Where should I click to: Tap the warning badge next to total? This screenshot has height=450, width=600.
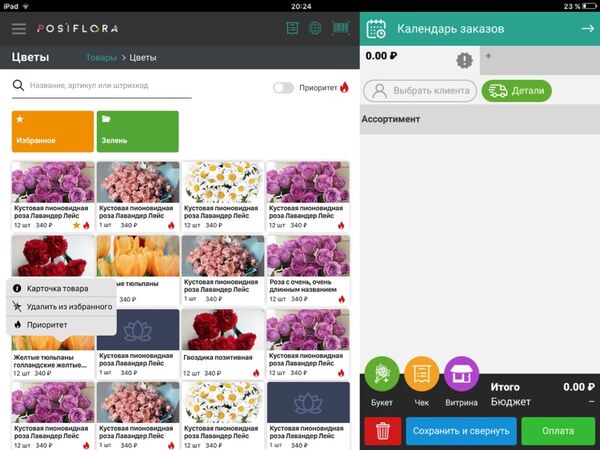pyautogui.click(x=465, y=60)
